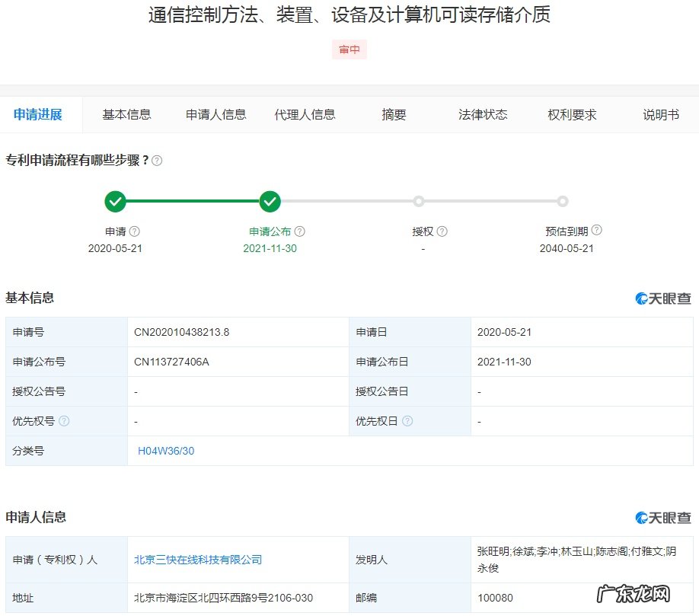Open the 权利要求 tab
The width and height of the screenshot is (699, 616).
pos(573,114)
